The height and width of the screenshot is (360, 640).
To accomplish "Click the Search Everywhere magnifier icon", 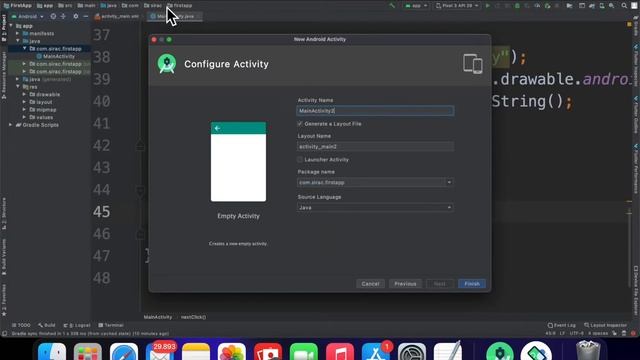I will (x=624, y=6).
